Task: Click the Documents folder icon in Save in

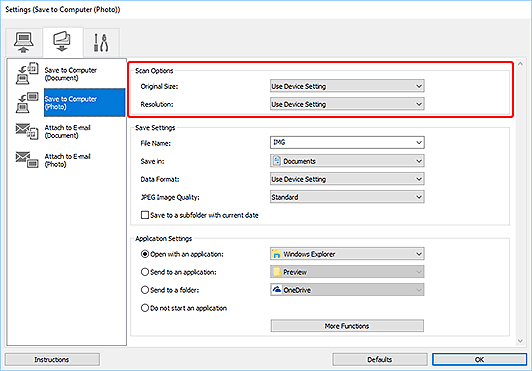Action: click(277, 161)
